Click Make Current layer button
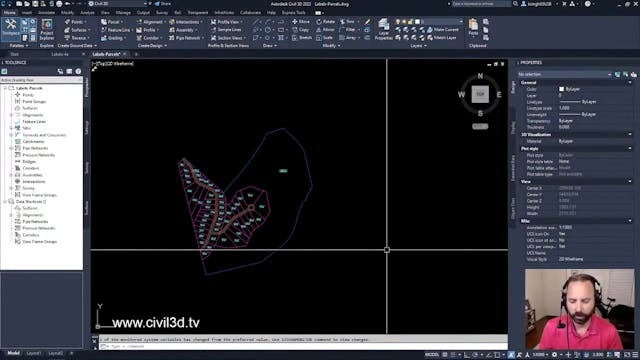Viewport: 640px width, 360px height. (x=443, y=30)
